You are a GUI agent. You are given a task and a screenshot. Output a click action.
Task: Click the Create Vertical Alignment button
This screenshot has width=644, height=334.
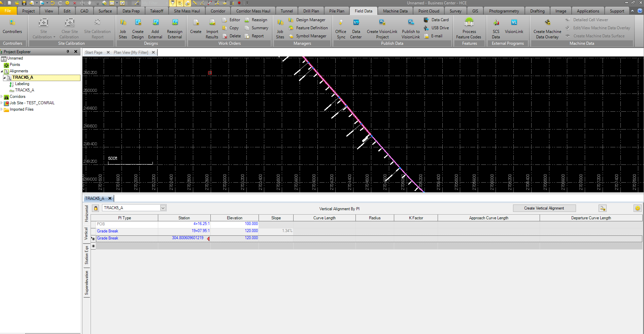[544, 208]
